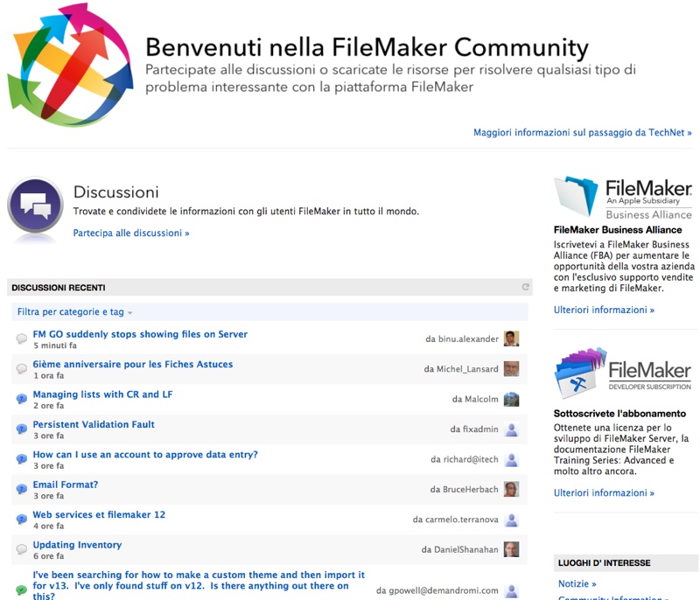Screen dimensions: 700x600
Task: Click author name binu.alexander
Action: [x=468, y=339]
